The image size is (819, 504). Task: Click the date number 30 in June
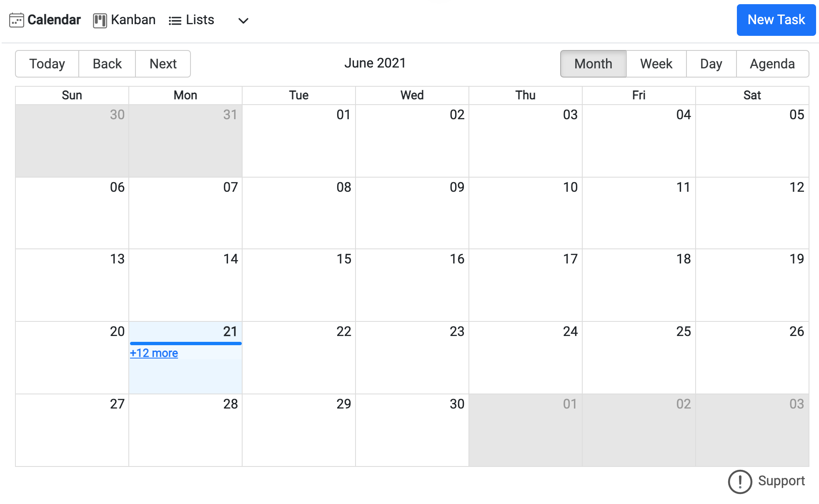point(457,404)
